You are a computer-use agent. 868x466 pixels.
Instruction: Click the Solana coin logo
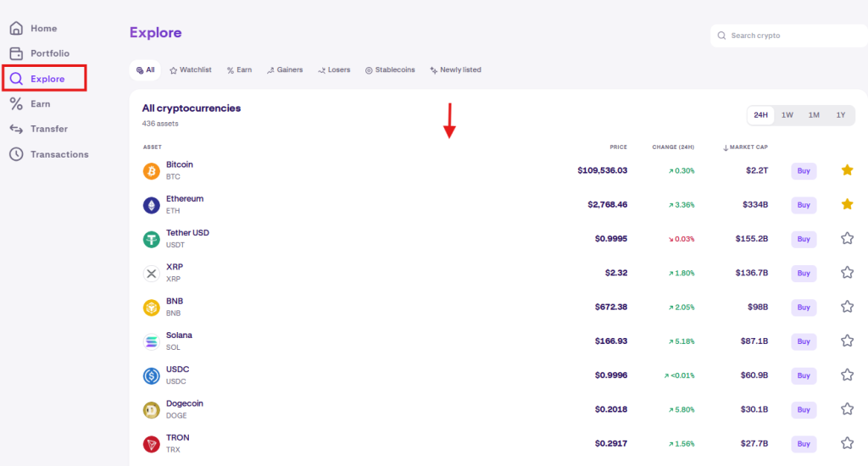pos(151,341)
